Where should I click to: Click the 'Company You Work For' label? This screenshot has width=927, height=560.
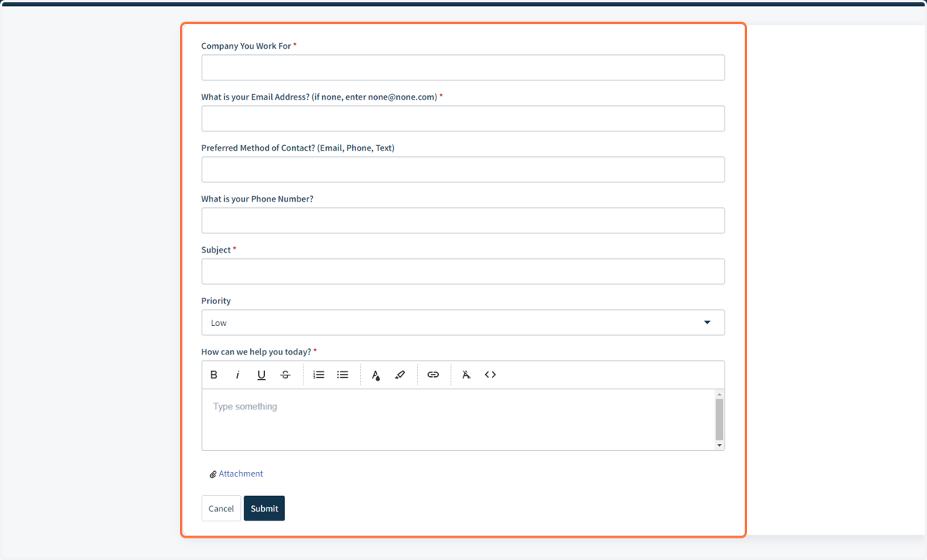pos(246,46)
